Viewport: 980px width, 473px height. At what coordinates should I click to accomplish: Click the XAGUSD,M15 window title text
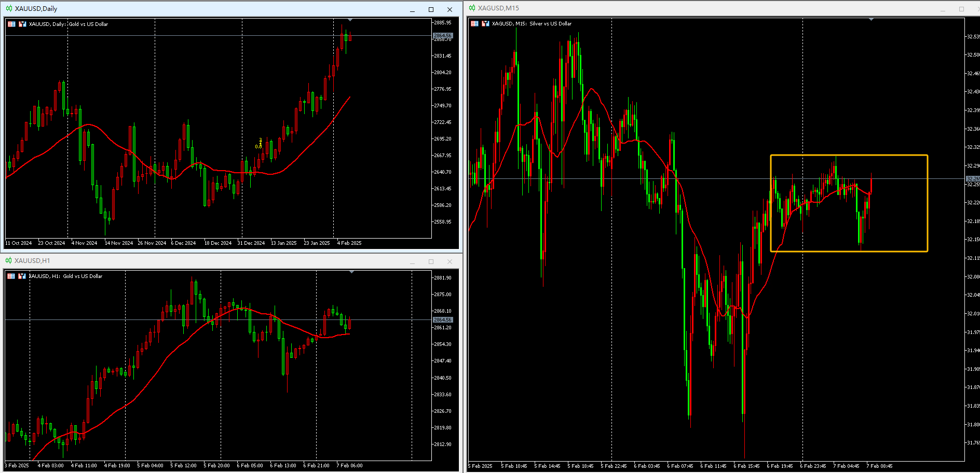pos(498,8)
